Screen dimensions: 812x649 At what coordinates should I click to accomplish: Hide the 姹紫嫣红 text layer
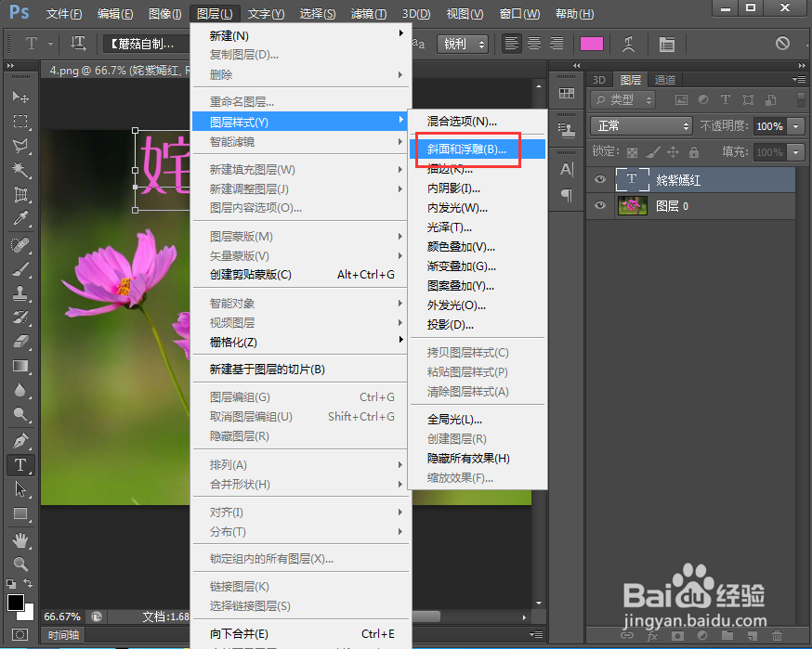599,179
